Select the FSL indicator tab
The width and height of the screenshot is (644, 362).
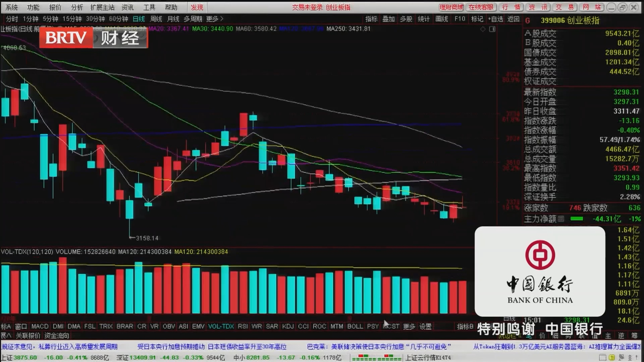pos(90,326)
